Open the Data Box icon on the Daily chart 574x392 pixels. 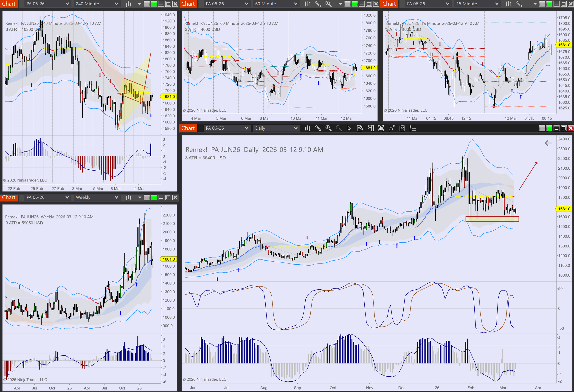click(360, 128)
